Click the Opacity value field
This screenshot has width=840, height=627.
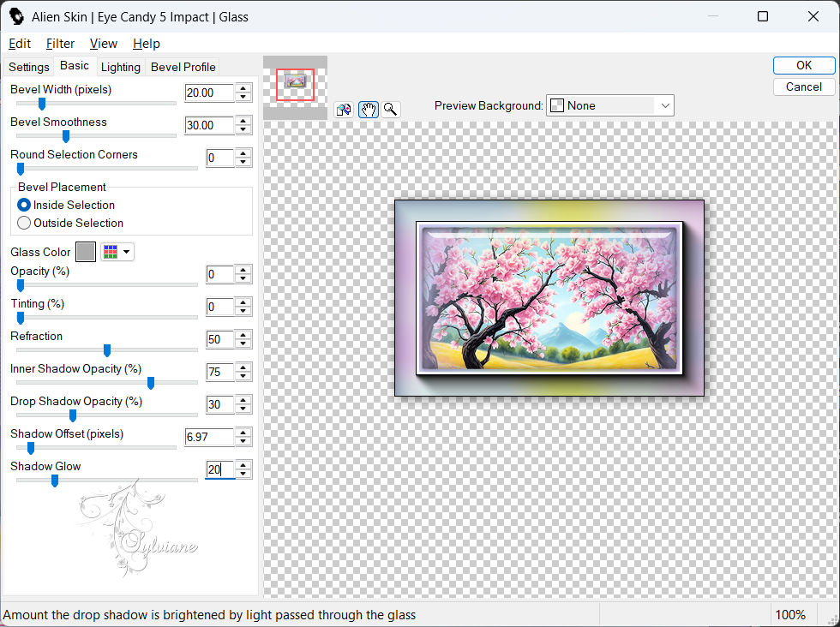click(x=220, y=275)
